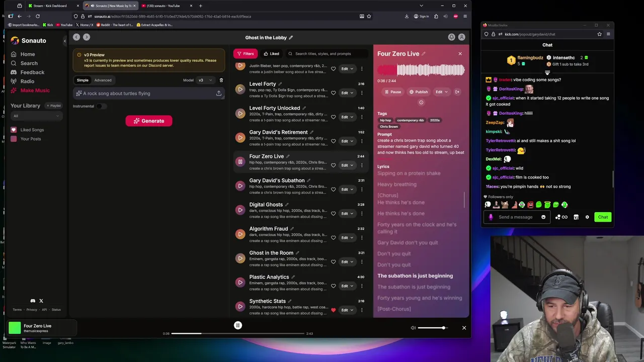Rename project Ghost in the Lobby
The width and height of the screenshot is (644, 362).
[x=291, y=38]
